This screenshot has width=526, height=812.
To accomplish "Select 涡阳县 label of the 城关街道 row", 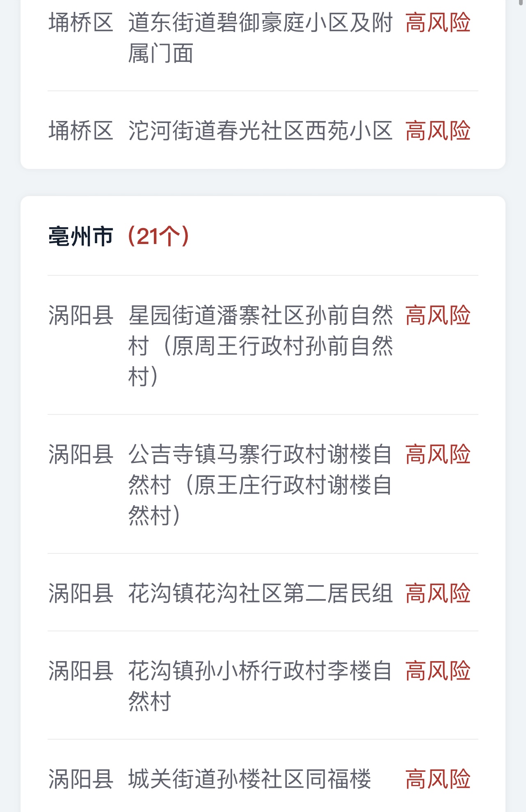I will tap(81, 779).
